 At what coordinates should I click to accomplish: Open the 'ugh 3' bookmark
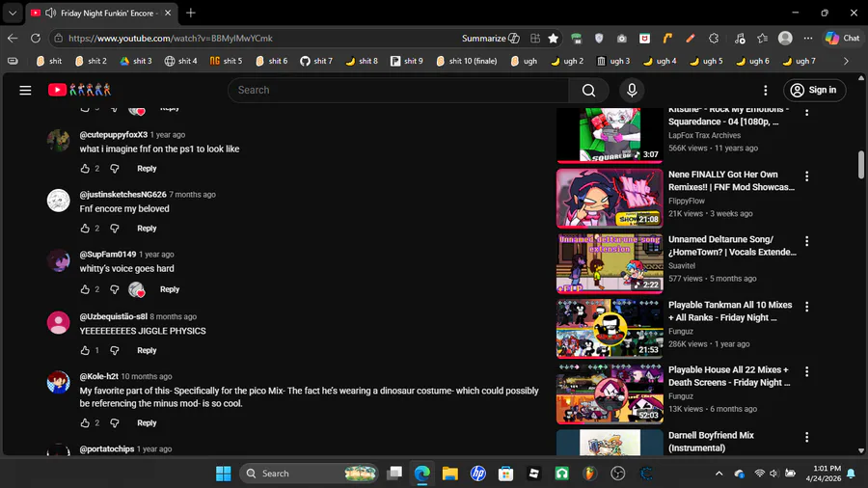613,62
